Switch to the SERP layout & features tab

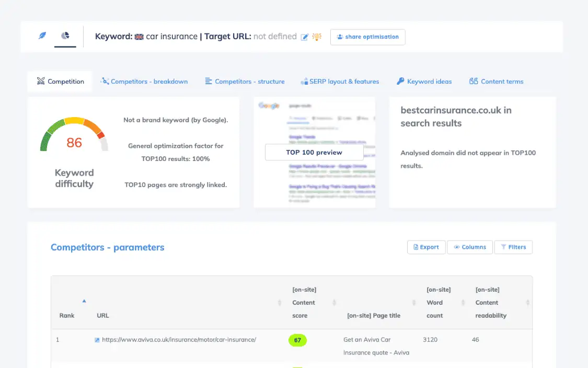click(340, 81)
